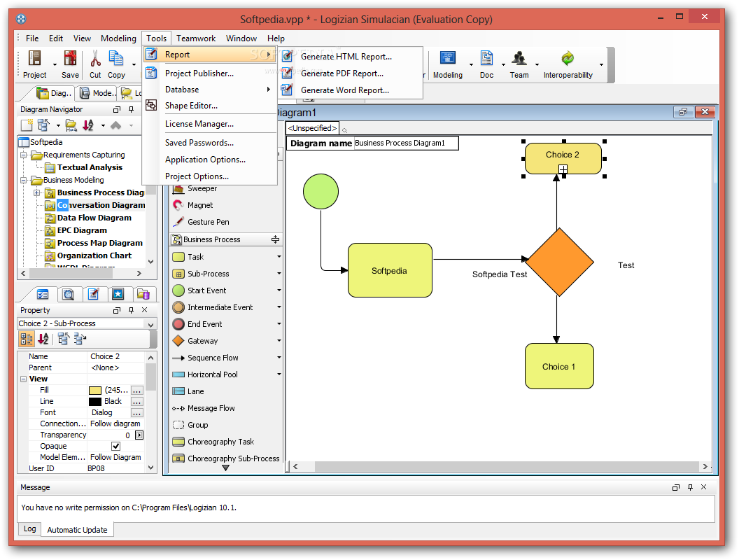739x560 pixels.
Task: Toggle the Opaque checkbox
Action: 115,446
